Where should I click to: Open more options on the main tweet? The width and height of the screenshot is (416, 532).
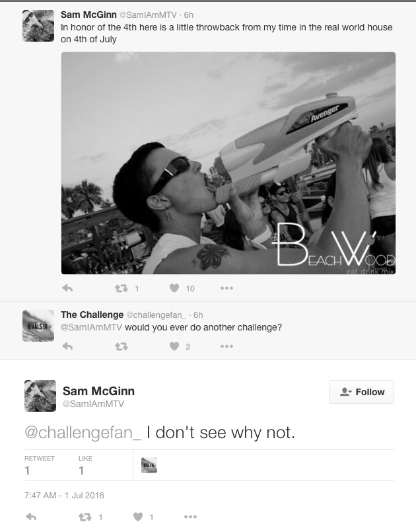pyautogui.click(x=190, y=517)
